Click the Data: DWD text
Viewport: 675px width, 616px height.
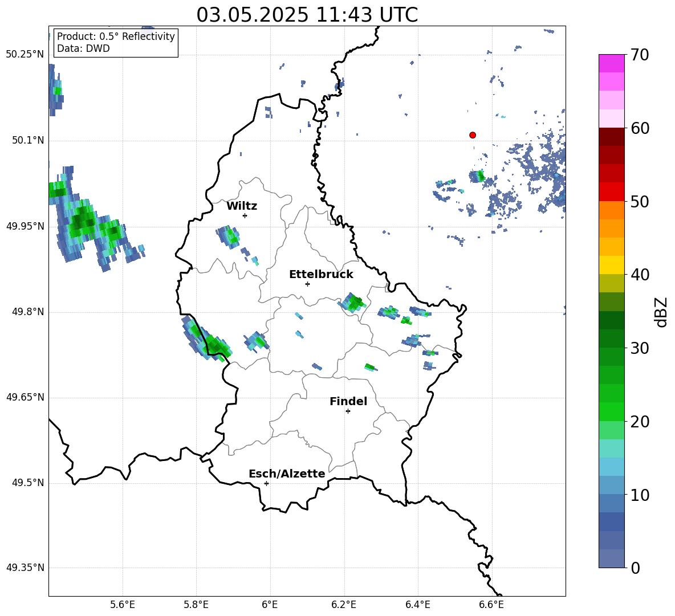[83, 48]
